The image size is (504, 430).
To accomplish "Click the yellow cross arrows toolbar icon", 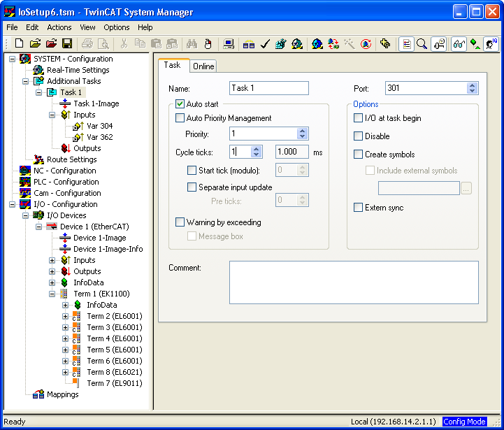I will pos(385,43).
